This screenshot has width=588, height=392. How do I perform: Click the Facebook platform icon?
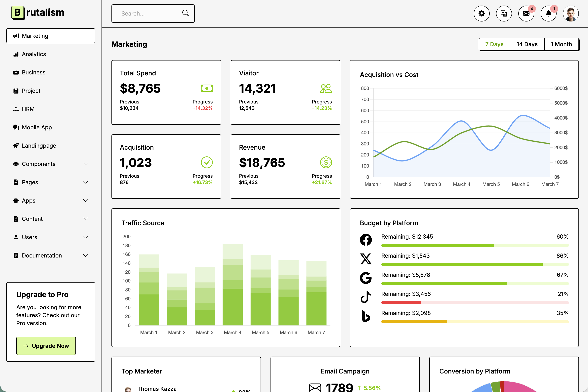pyautogui.click(x=366, y=240)
